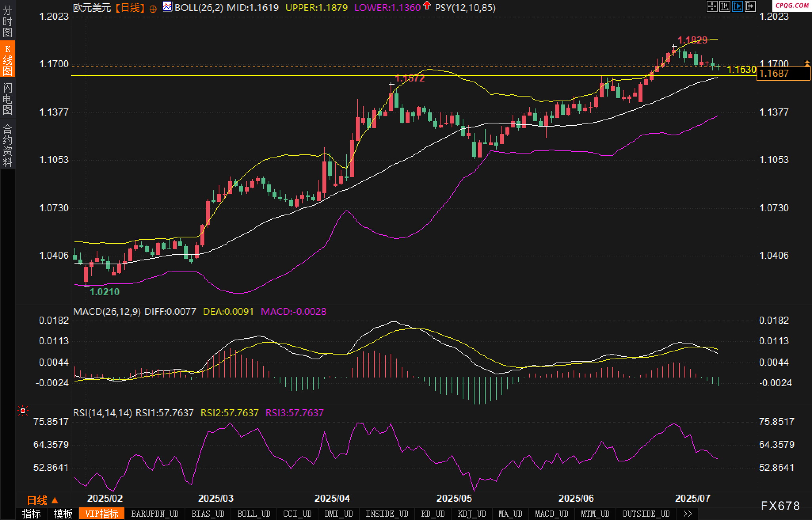This screenshot has width=812, height=520.
Task: Click the red alert icon near RSI
Action: click(23, 411)
